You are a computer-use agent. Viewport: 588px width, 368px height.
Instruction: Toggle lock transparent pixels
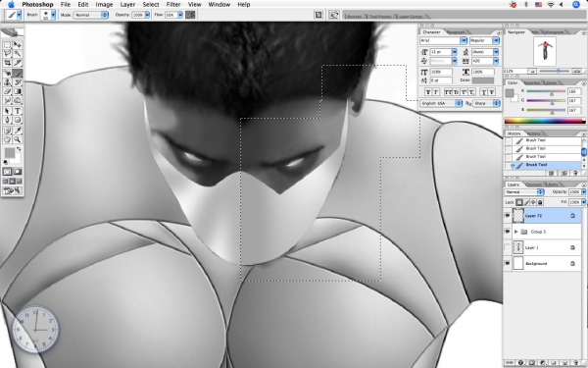[519, 202]
